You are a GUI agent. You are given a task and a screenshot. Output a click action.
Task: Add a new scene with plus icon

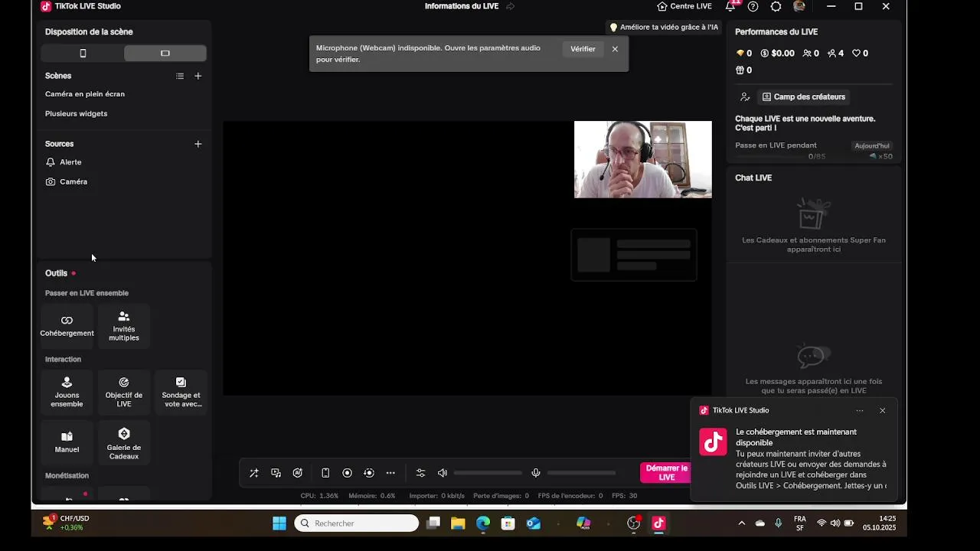click(x=198, y=76)
